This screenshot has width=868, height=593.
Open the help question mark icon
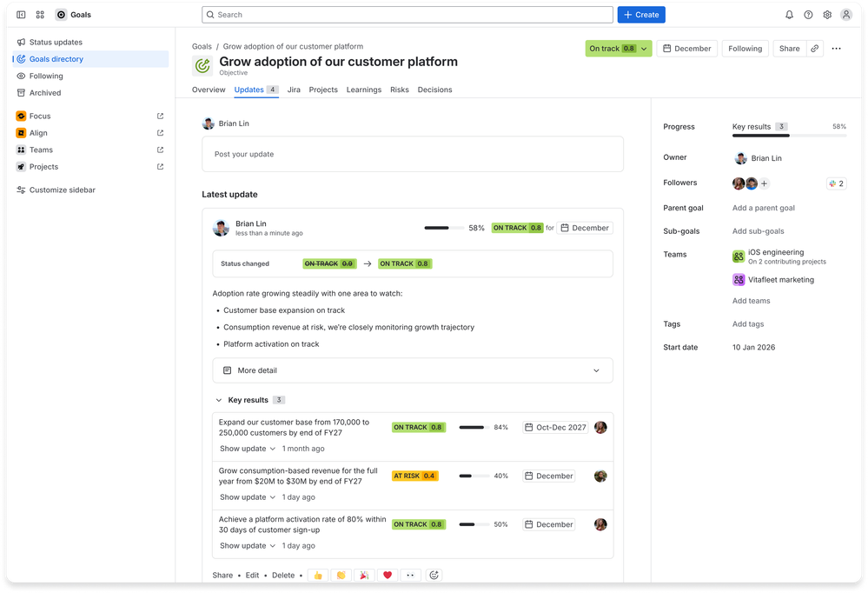click(808, 15)
